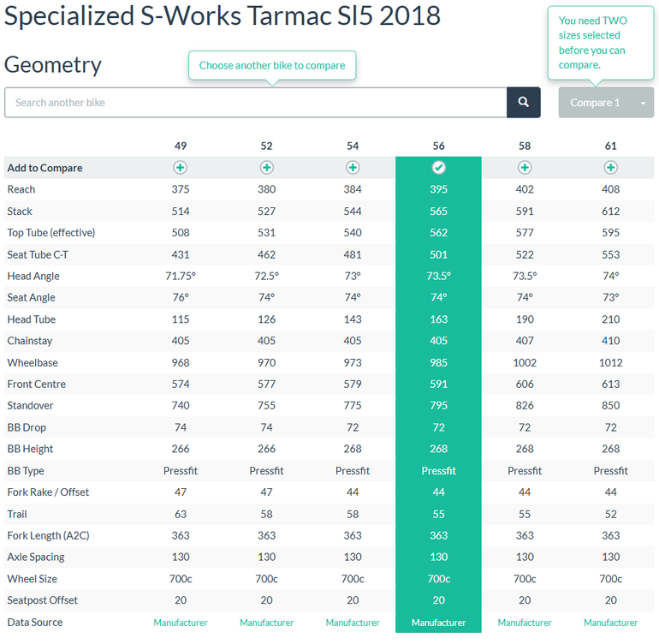659x644 pixels.
Task: Focus the Search another bike field
Action: [x=256, y=103]
